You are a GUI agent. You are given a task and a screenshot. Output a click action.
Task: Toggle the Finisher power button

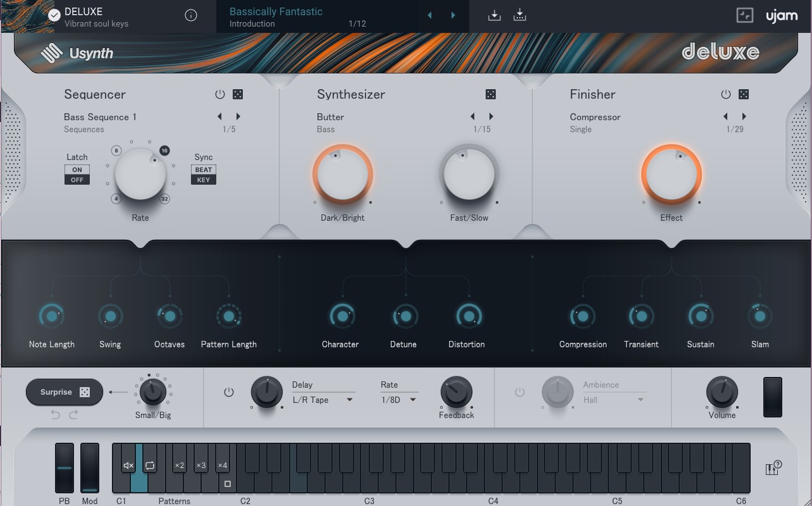(x=726, y=94)
